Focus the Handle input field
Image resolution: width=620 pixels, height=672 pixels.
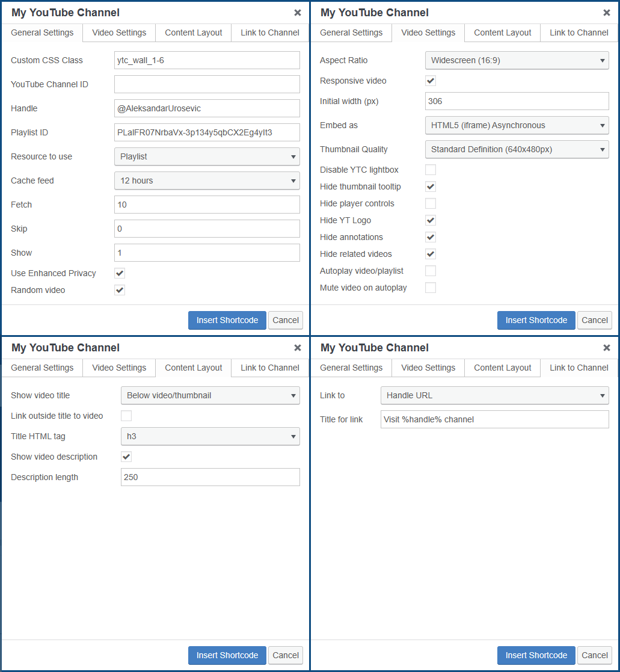[x=207, y=108]
